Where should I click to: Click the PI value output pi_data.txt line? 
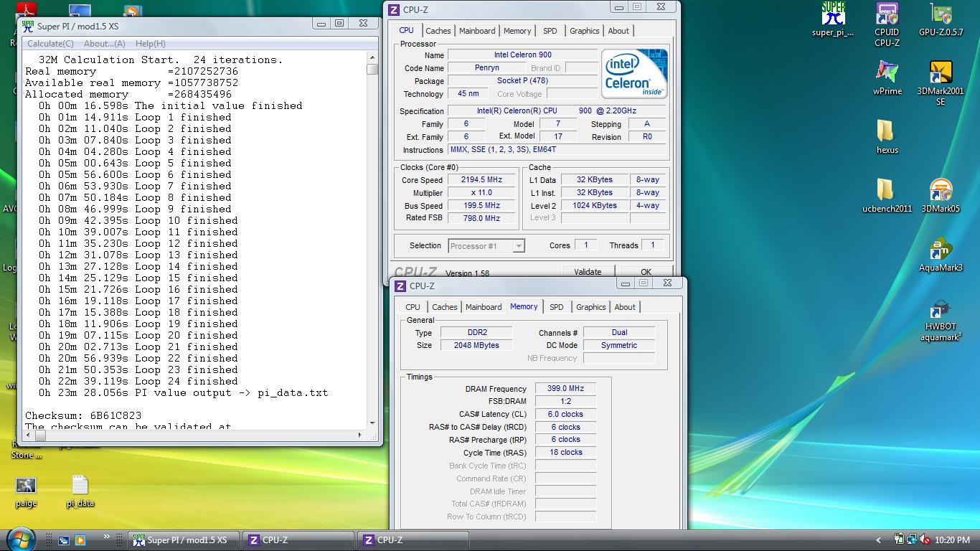(x=183, y=392)
